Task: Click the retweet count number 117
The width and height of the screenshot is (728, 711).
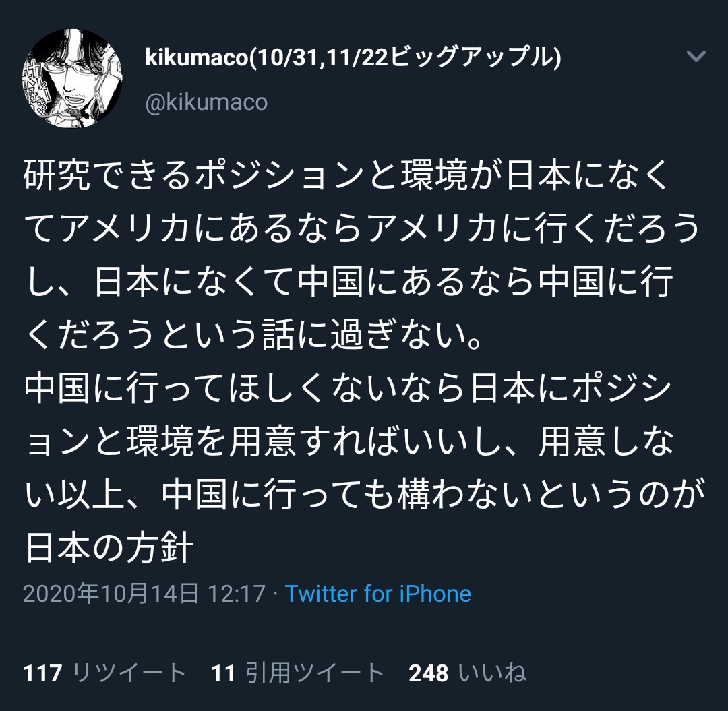Action: 42,673
